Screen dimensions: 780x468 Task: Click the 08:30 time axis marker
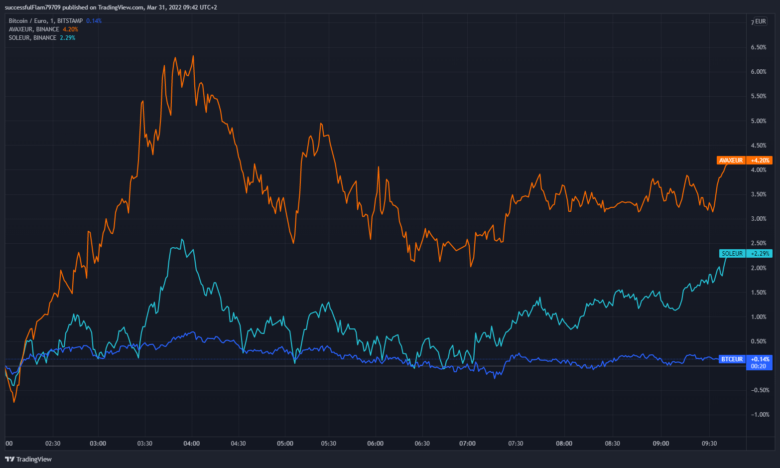pyautogui.click(x=612, y=444)
